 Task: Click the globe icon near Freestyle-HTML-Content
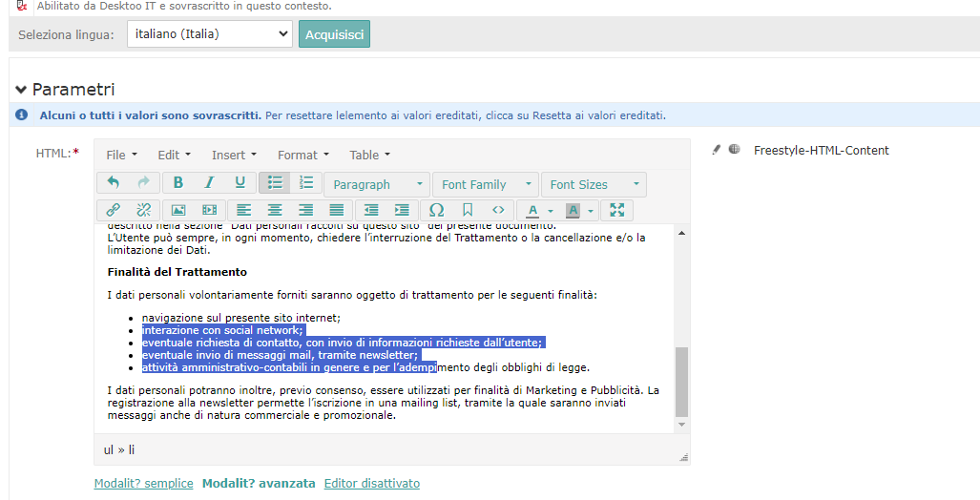click(735, 149)
